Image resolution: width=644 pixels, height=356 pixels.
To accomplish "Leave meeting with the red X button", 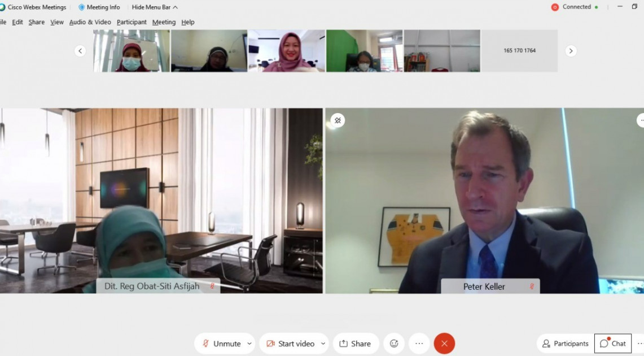I will [x=444, y=344].
